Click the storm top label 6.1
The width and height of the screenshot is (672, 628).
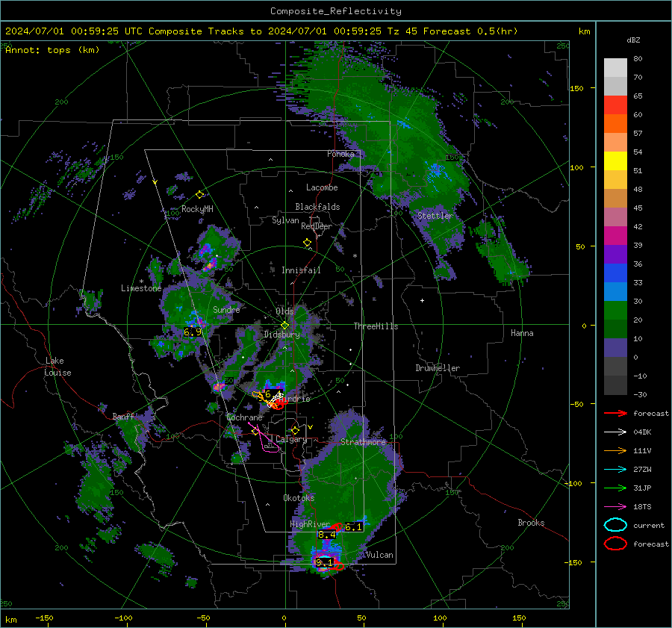(x=354, y=527)
